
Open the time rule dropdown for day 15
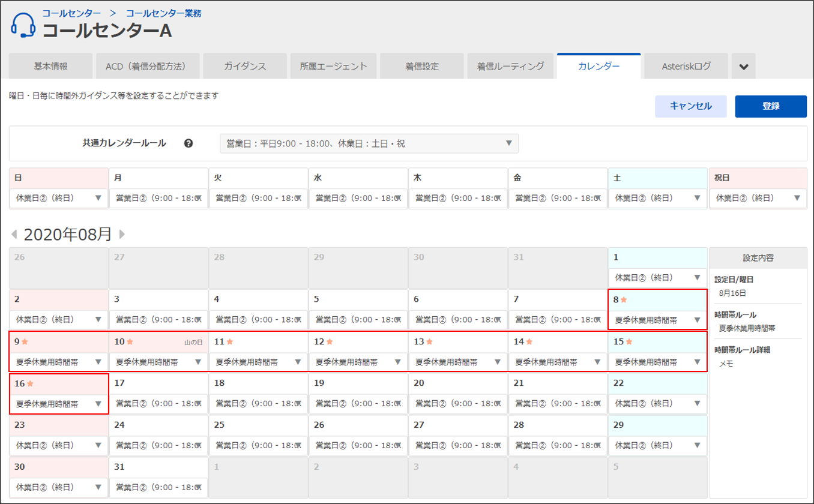[x=657, y=362]
